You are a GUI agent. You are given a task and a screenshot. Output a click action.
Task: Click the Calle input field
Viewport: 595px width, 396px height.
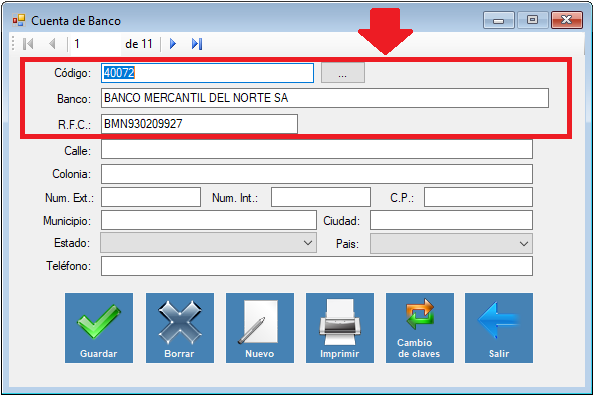click(317, 149)
